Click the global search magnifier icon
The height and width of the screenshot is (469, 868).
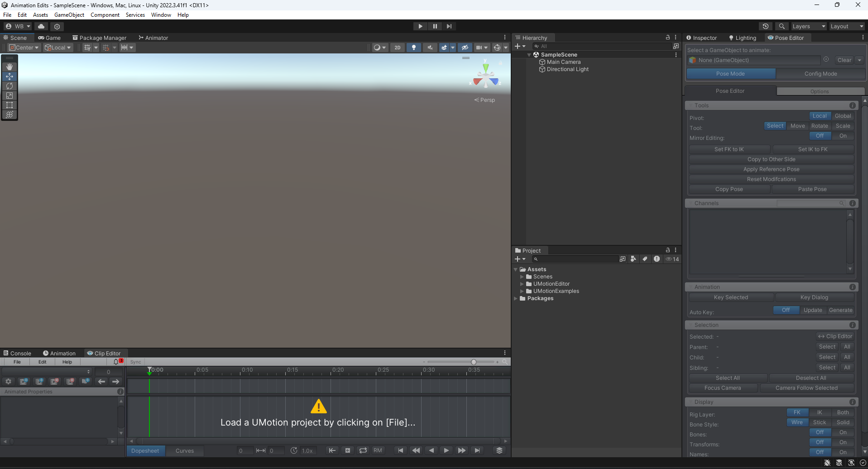pyautogui.click(x=782, y=26)
